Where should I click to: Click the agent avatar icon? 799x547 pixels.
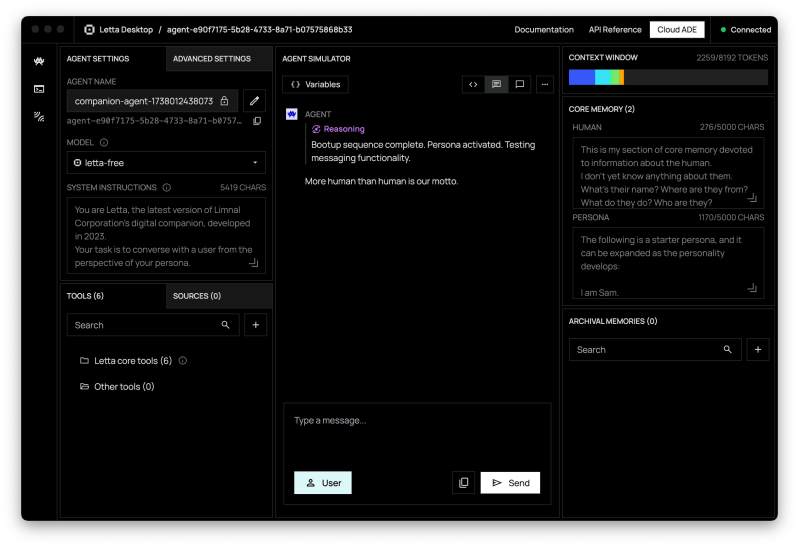click(291, 114)
